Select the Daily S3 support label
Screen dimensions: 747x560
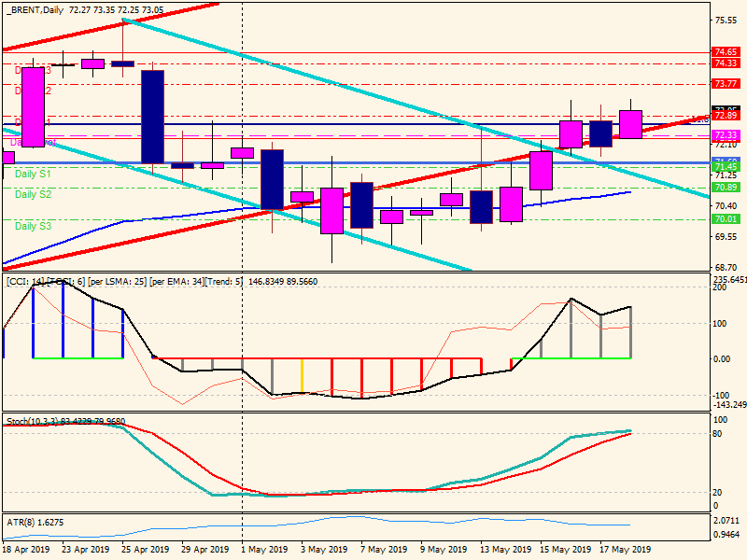click(33, 226)
